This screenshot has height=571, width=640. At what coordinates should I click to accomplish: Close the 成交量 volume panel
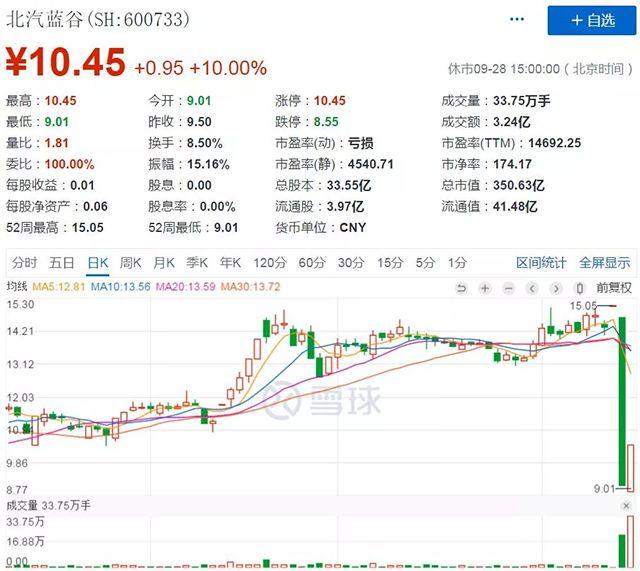pyautogui.click(x=626, y=506)
